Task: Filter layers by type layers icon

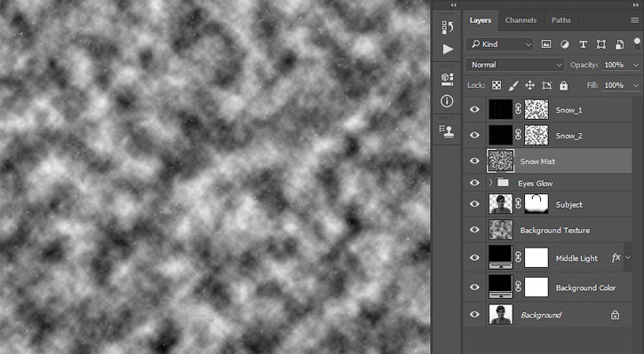Action: pyautogui.click(x=583, y=44)
